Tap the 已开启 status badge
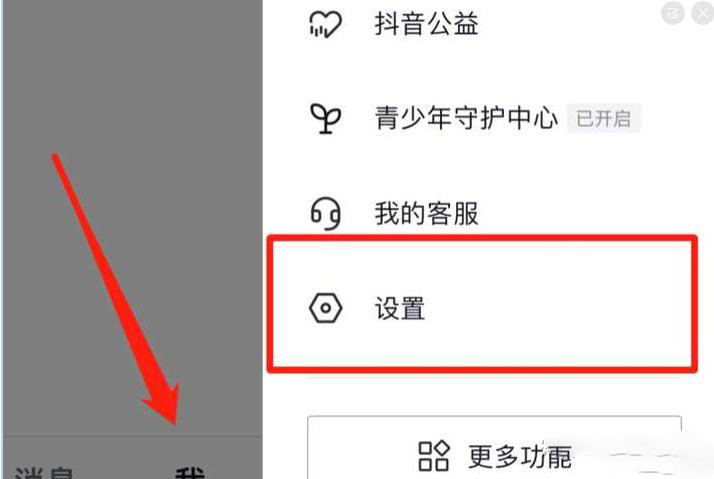Viewport: 714px width, 479px height. pyautogui.click(x=604, y=118)
